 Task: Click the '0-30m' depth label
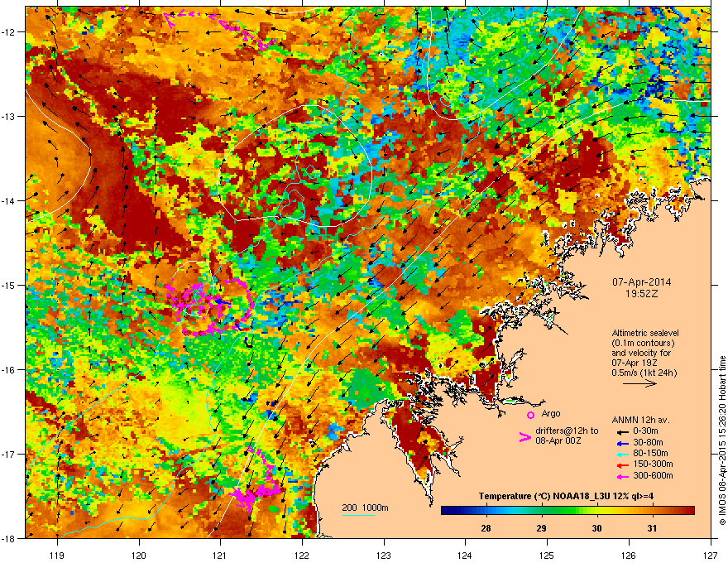click(x=645, y=431)
